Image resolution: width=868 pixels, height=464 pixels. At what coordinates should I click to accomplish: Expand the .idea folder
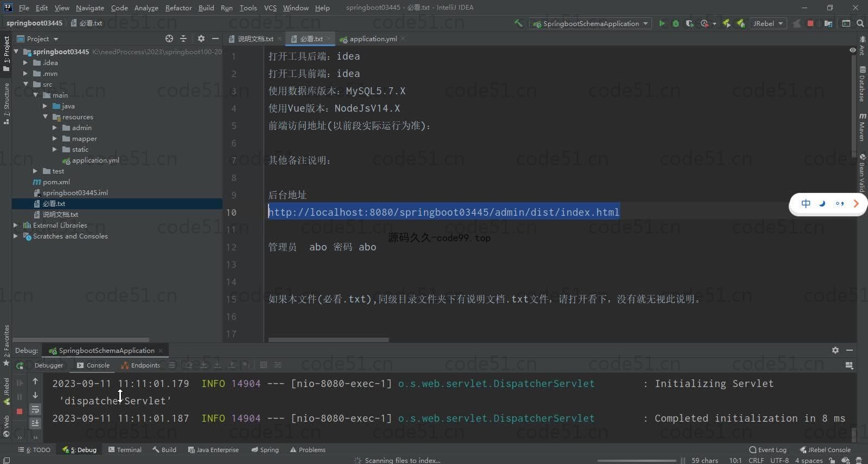click(x=25, y=62)
